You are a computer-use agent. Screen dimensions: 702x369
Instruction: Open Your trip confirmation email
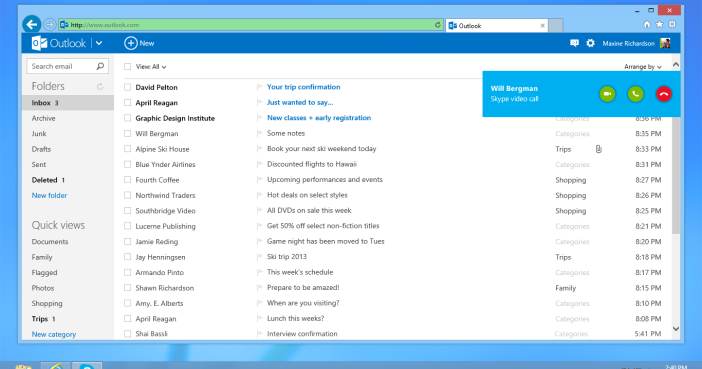pyautogui.click(x=304, y=87)
